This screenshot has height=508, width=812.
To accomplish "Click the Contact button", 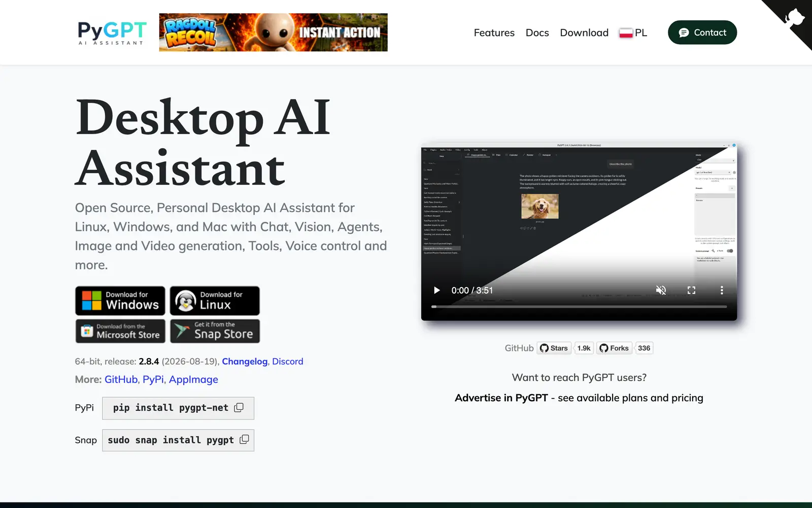I will click(x=702, y=33).
